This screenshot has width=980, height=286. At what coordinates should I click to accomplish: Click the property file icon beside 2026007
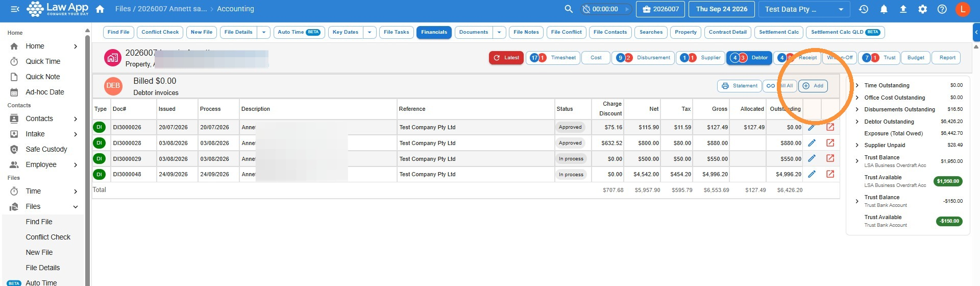point(112,58)
